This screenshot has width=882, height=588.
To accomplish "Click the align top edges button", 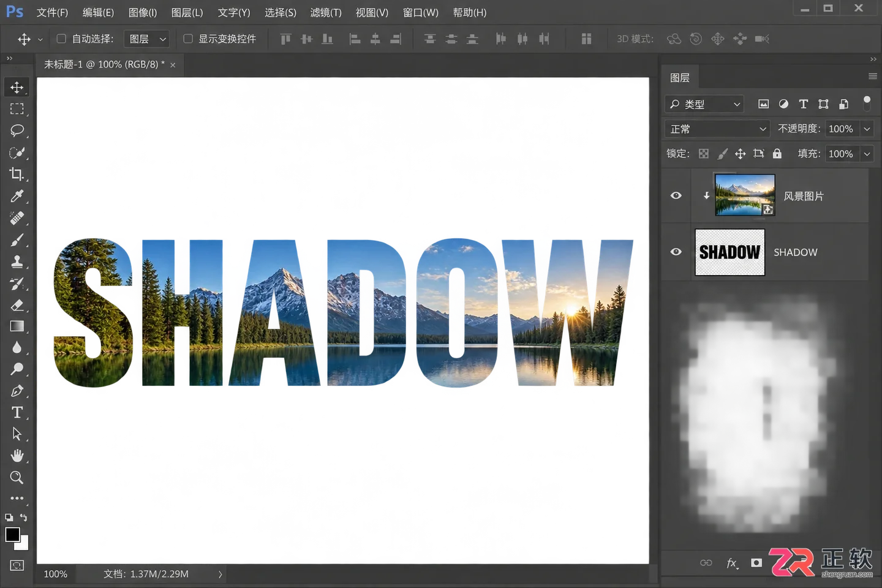I will pos(286,39).
